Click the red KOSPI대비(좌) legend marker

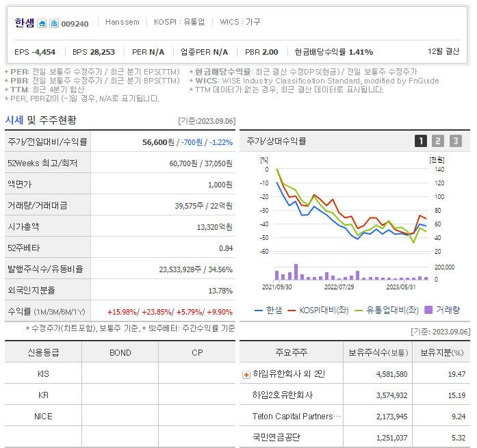point(292,311)
